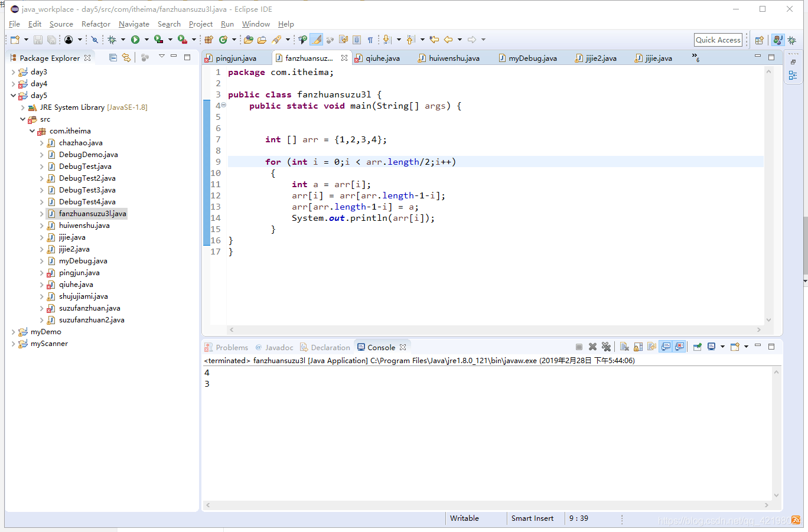Open the Window menu
Viewport: 808px width, 532px height.
click(256, 24)
